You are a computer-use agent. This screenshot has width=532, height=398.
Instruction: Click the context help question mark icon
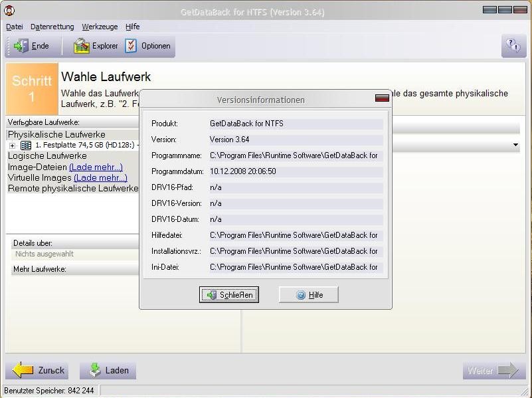pos(513,45)
